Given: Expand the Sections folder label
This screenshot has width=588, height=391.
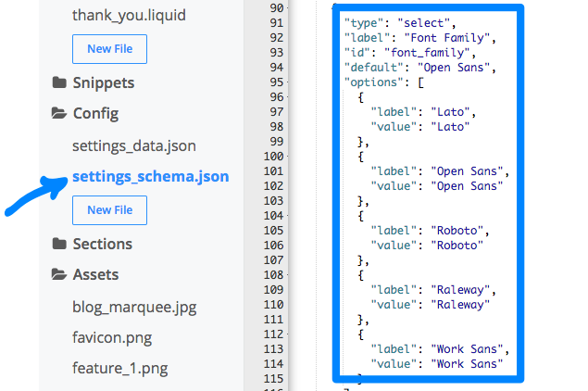Looking at the screenshot, I should [x=103, y=244].
